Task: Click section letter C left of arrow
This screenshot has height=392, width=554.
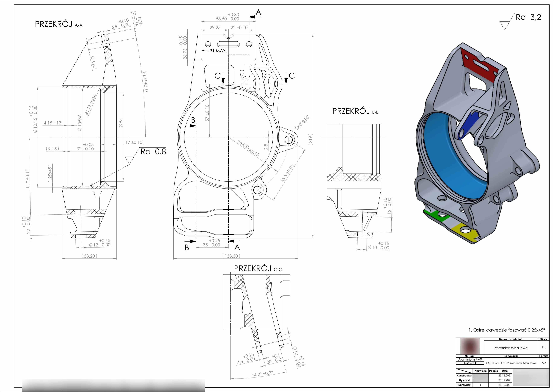Action: click(217, 76)
